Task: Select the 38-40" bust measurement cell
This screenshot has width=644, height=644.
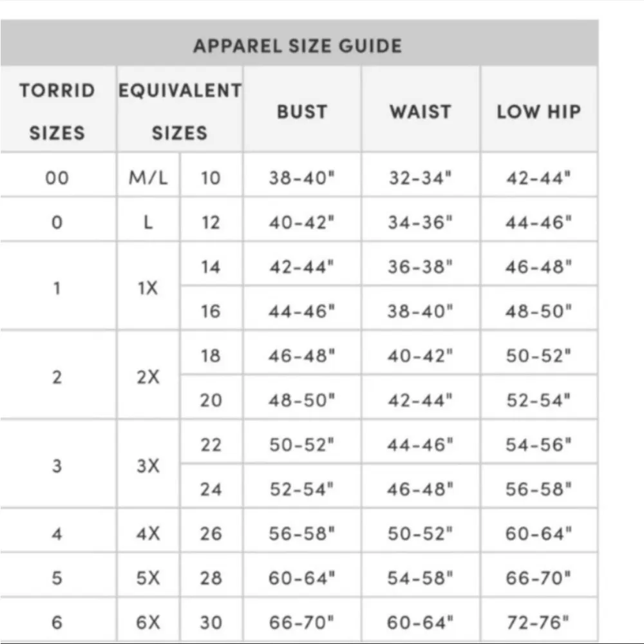Action: [x=302, y=178]
